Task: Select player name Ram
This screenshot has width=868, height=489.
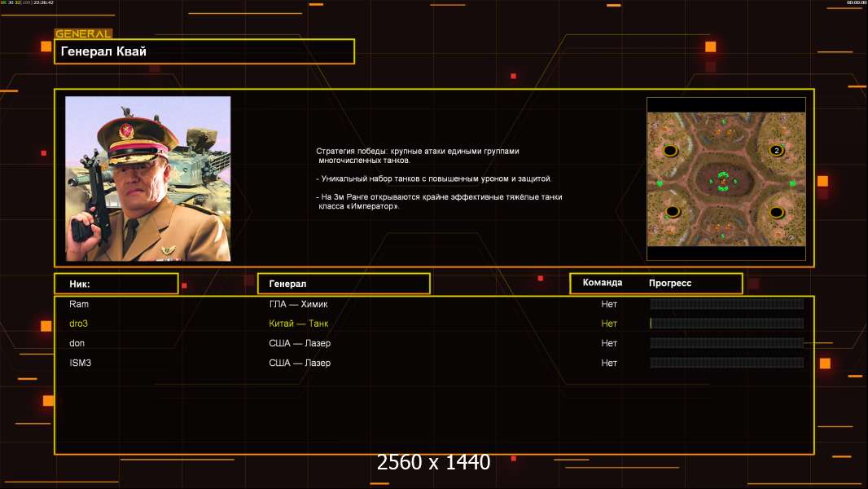Action: click(79, 304)
